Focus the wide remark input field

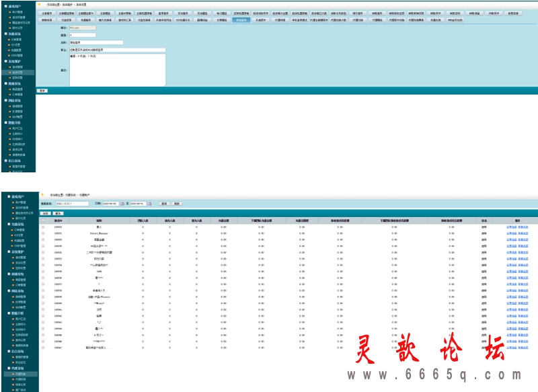117,50
